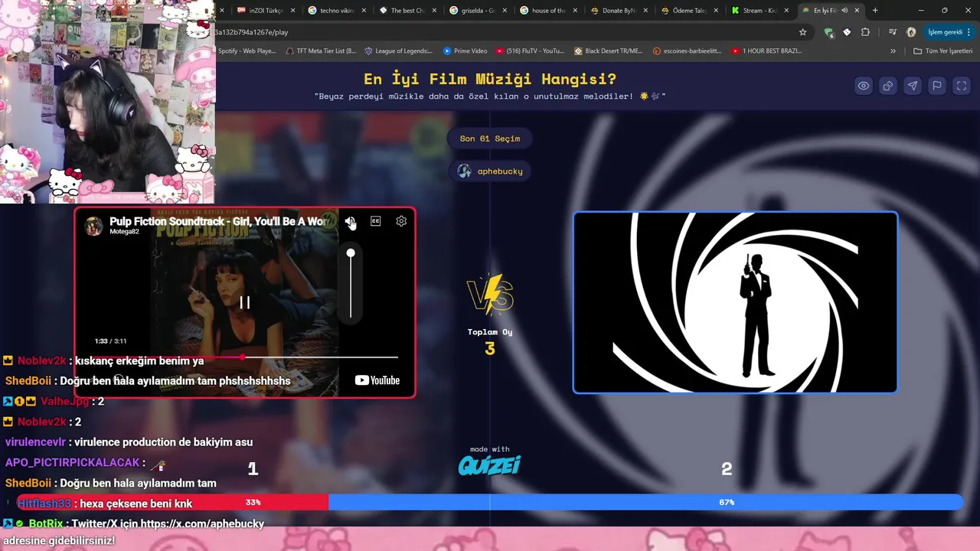Toggle closed captions on YouTube player
980x551 pixels.
click(x=375, y=221)
